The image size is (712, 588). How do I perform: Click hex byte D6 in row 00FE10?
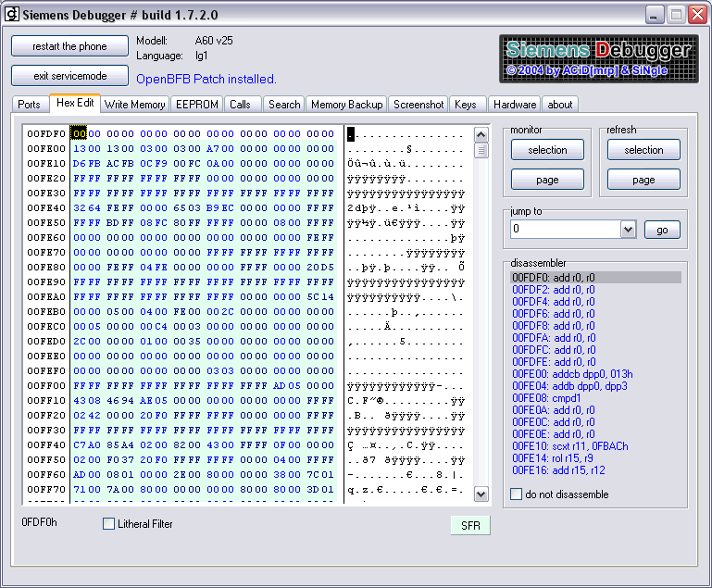click(80, 163)
